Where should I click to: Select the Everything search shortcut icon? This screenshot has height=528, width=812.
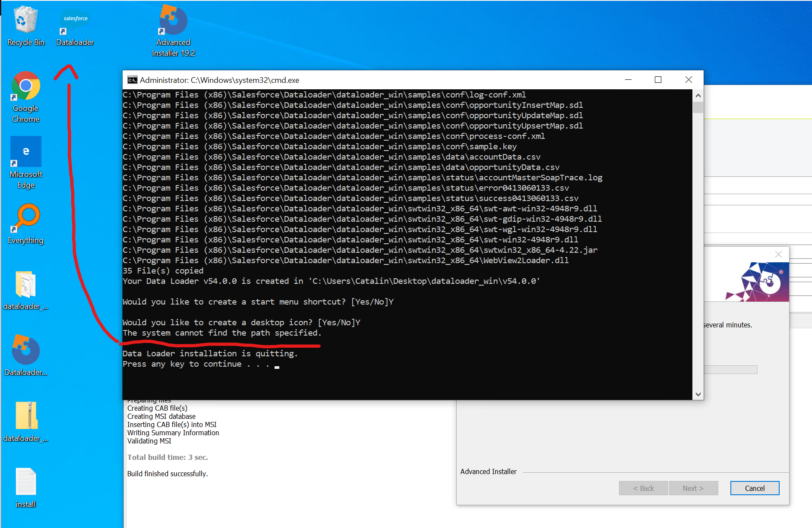pos(26,224)
